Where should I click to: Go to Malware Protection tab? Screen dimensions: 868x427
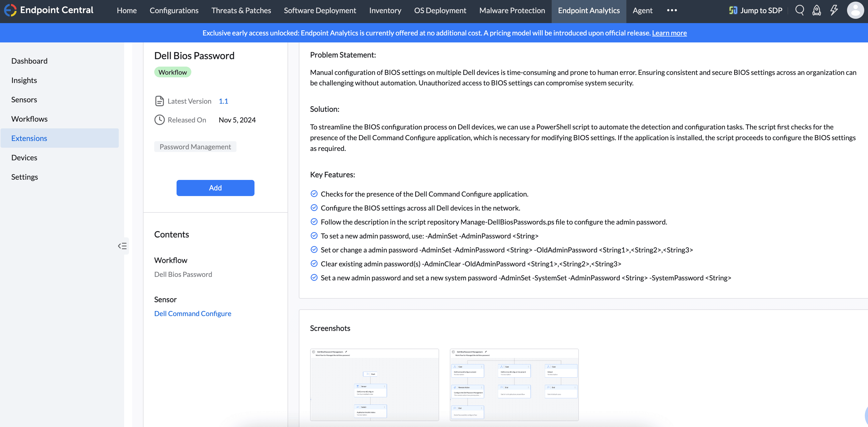(x=512, y=10)
